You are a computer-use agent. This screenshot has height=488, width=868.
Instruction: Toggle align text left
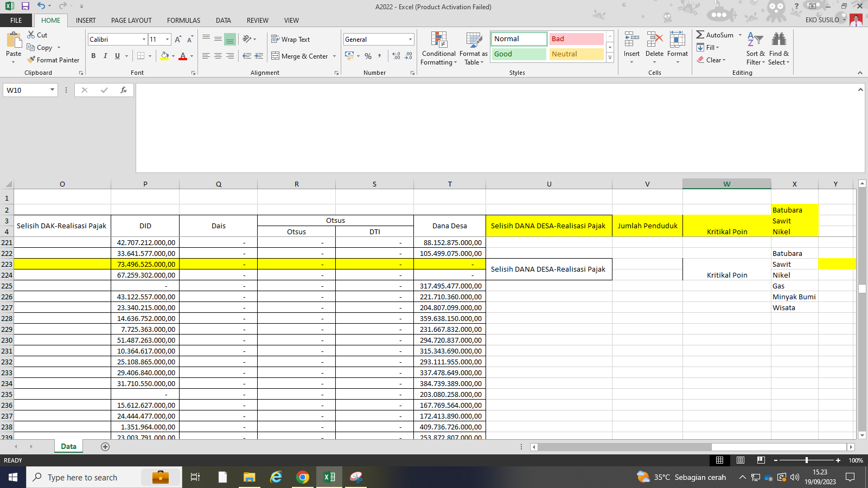[x=206, y=56]
